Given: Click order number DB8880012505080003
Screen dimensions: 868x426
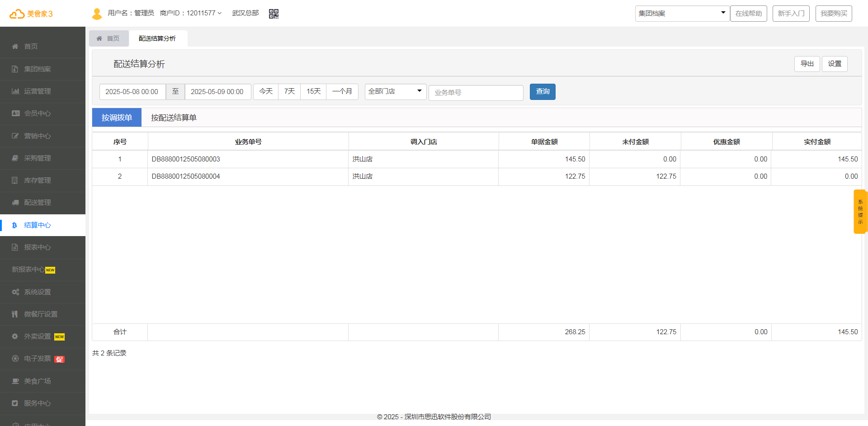Looking at the screenshot, I should (x=186, y=159).
